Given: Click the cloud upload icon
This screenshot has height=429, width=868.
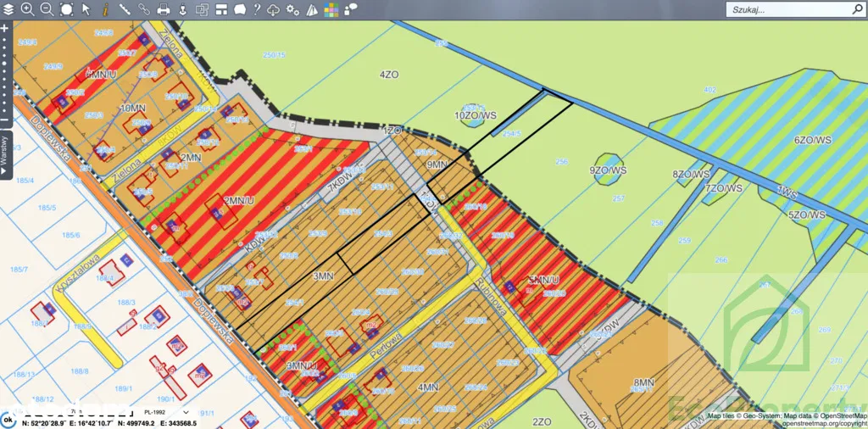Looking at the screenshot, I should 273,9.
